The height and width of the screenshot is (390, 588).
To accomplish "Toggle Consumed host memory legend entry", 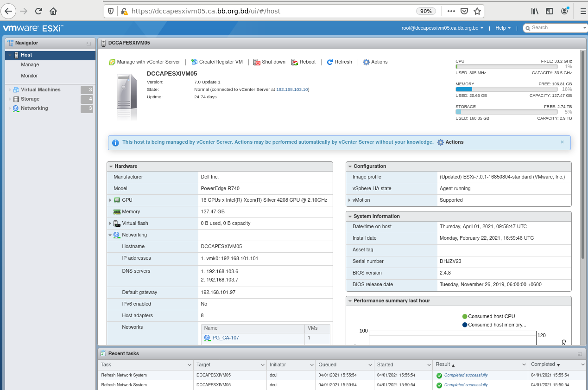I will (x=494, y=325).
